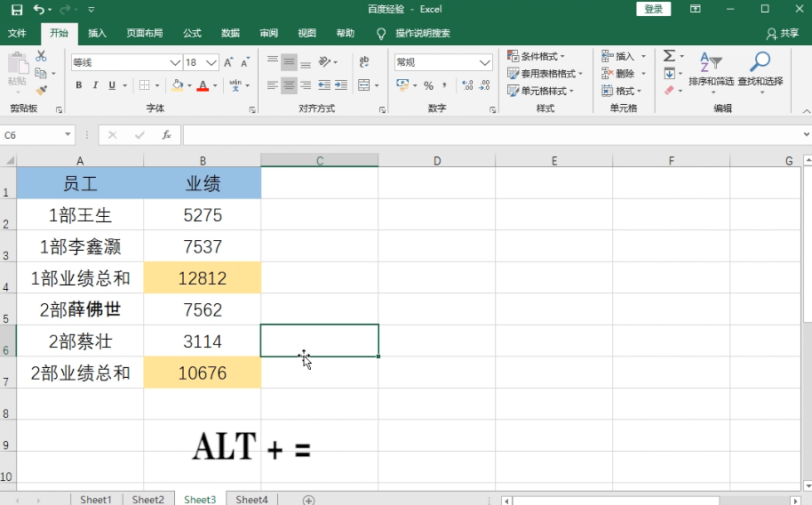The height and width of the screenshot is (505, 812).
Task: Click the Merge and Center icon
Action: (364, 85)
